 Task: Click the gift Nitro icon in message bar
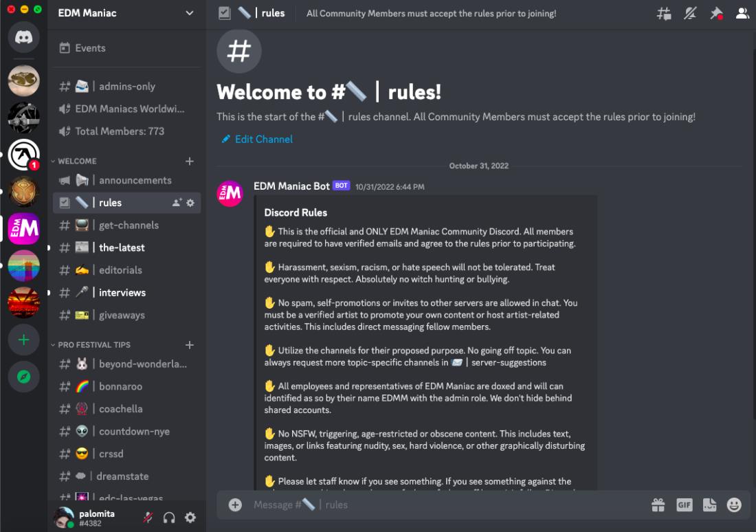coord(658,505)
